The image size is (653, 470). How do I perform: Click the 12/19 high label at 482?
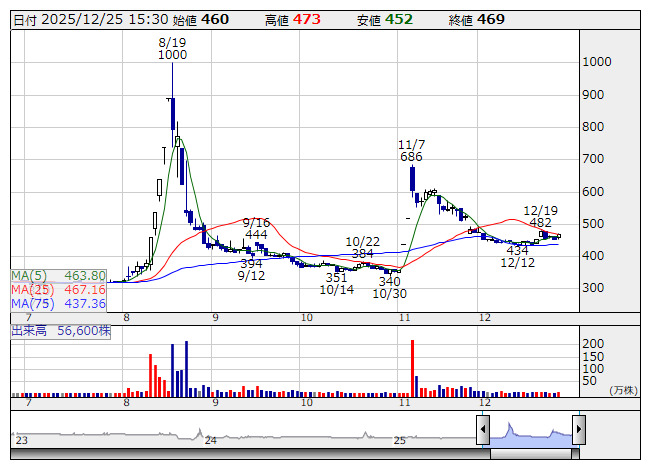[540, 217]
